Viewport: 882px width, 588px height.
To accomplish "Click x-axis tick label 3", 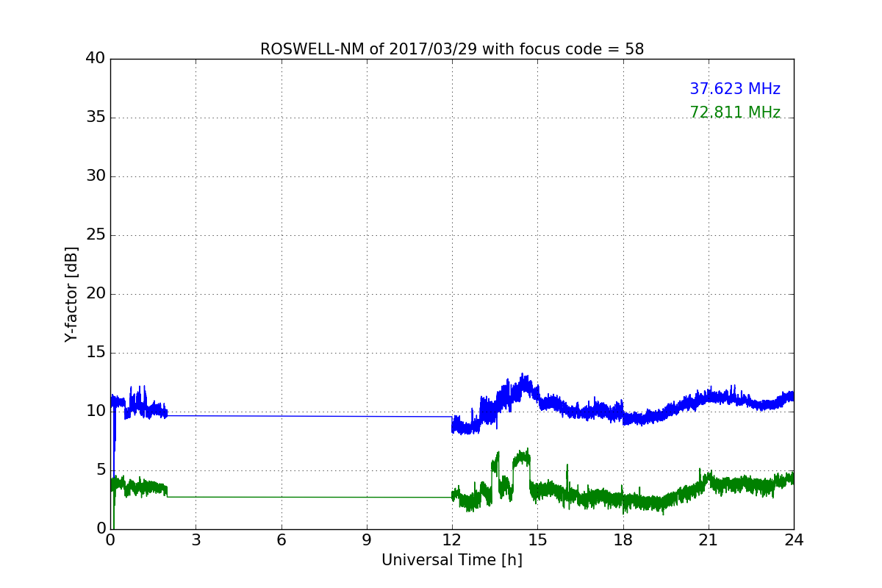I will (196, 540).
